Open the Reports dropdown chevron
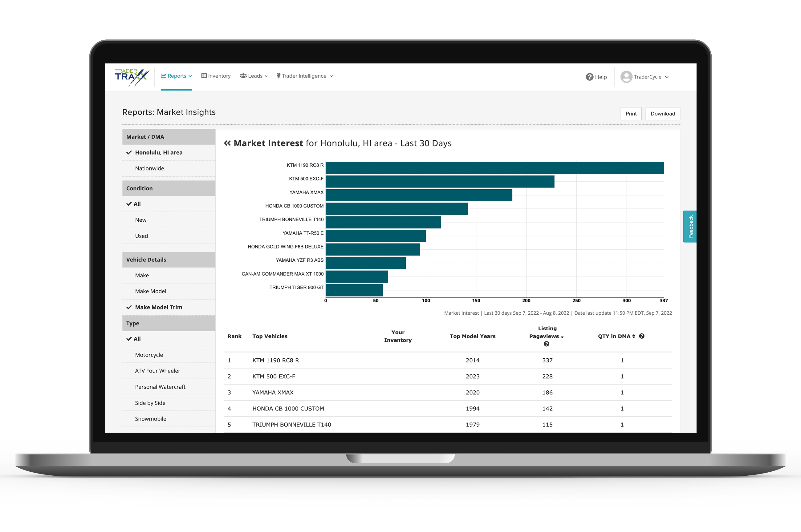 [190, 76]
